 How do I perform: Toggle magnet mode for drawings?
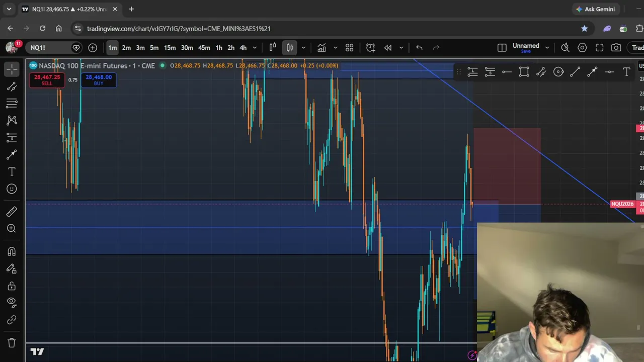coord(12,252)
